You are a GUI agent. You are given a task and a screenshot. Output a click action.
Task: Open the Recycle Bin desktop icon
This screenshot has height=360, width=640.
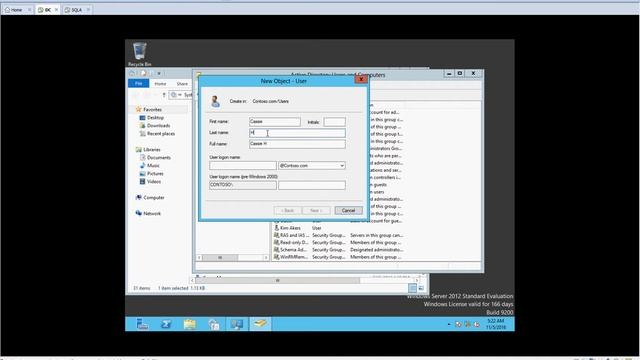(140, 54)
